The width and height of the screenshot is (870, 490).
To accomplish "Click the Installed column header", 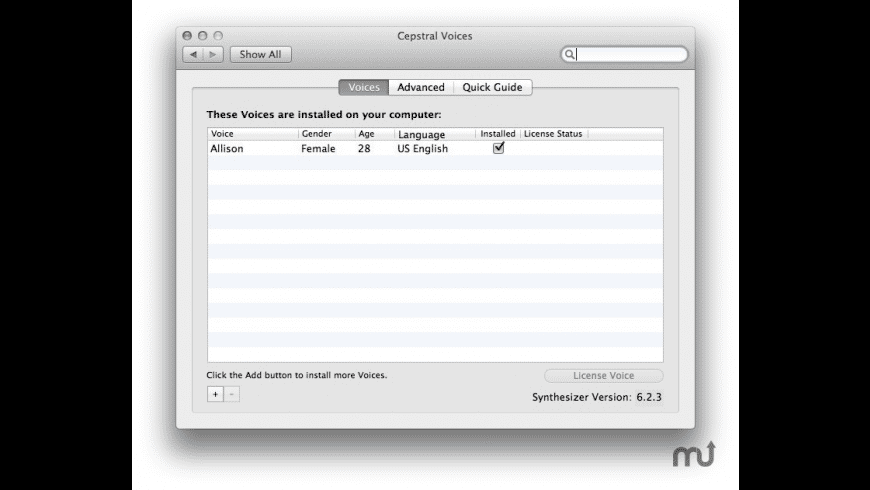I will (x=498, y=134).
